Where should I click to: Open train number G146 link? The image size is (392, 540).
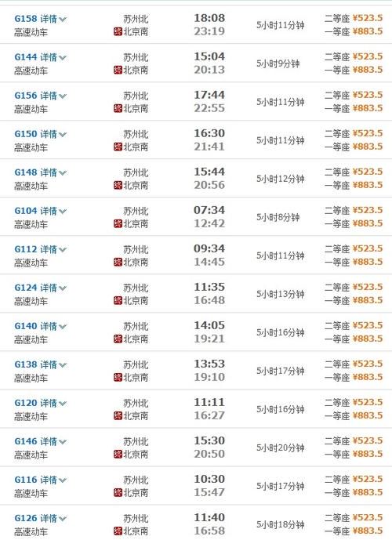pos(26,441)
